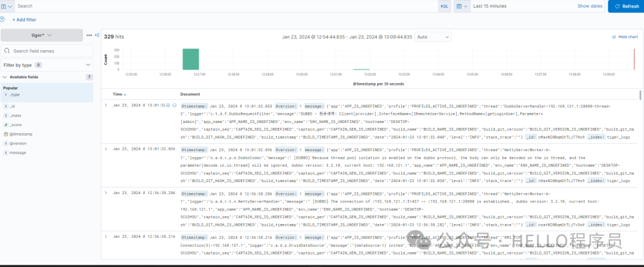Click the string type icon of @version field
The height and width of the screenshot is (267, 644).
(6, 143)
